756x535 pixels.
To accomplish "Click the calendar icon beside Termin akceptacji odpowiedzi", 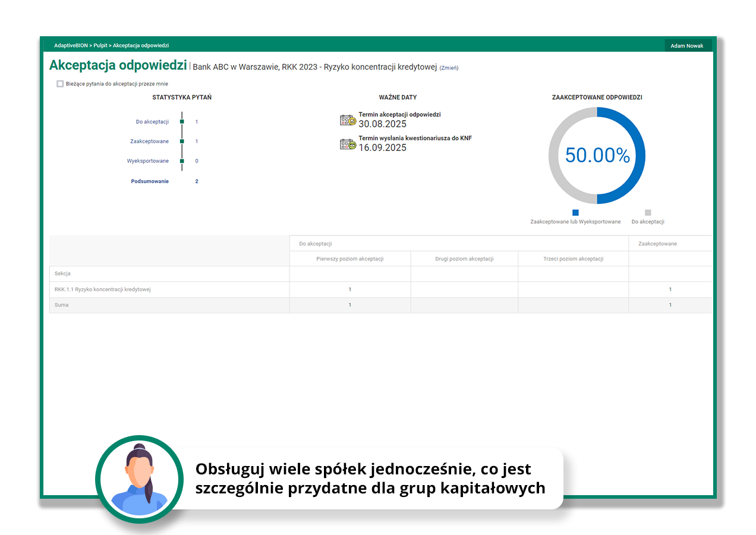I will pyautogui.click(x=348, y=120).
